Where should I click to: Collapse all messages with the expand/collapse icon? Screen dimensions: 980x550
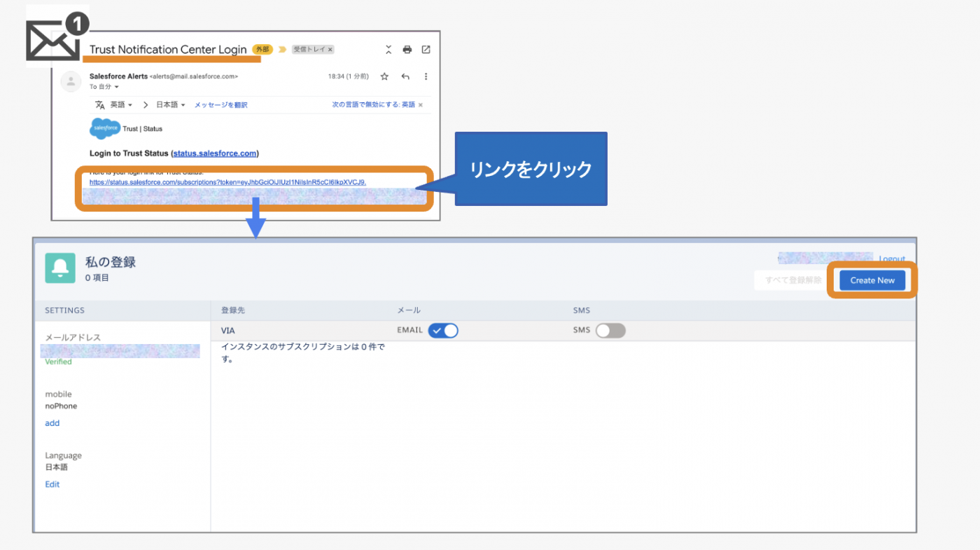388,50
